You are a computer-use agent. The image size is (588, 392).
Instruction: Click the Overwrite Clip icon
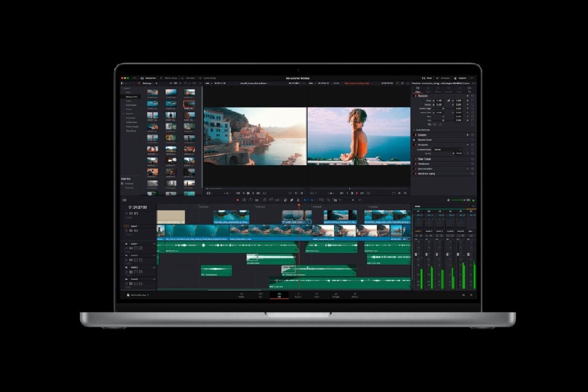271,200
